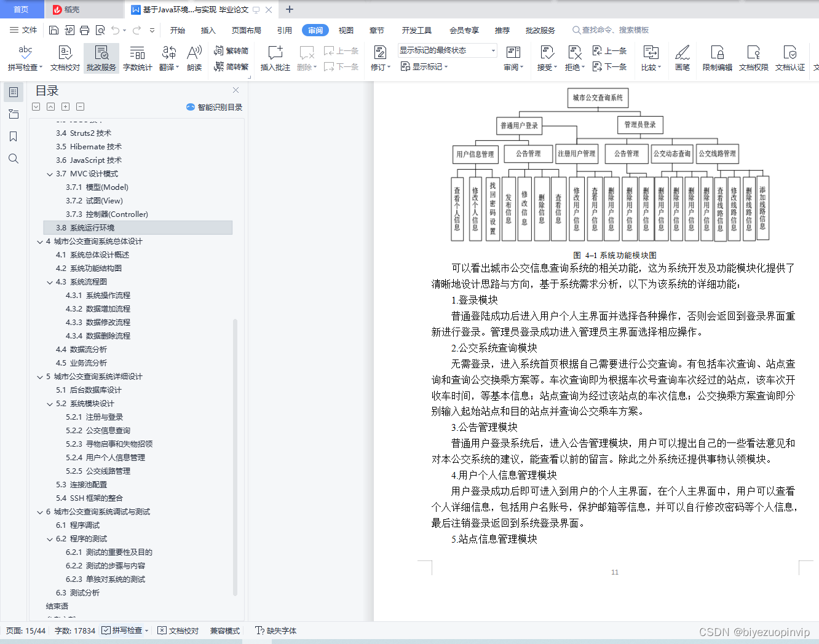Expand the 显示标记 dropdown
The height and width of the screenshot is (644, 819).
pyautogui.click(x=424, y=66)
